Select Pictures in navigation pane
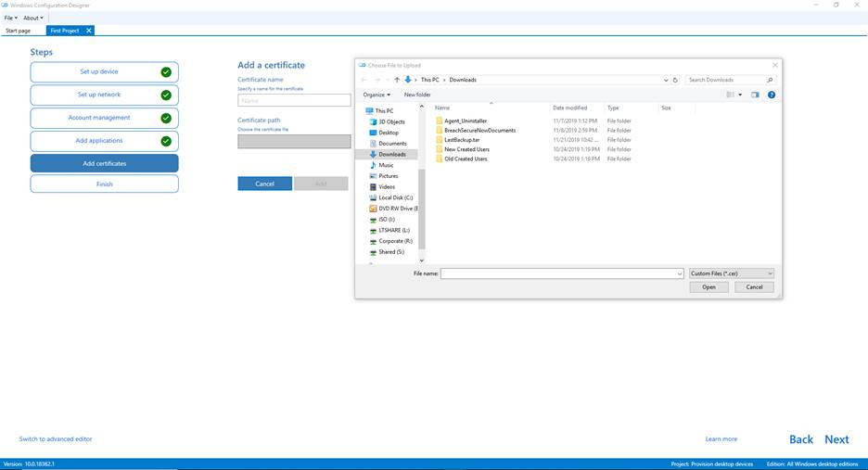 click(x=388, y=176)
